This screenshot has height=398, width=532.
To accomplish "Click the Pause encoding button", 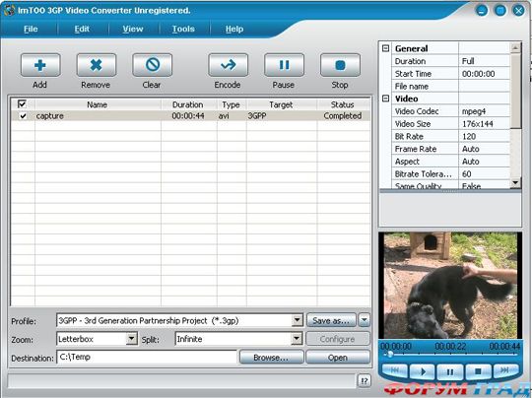I will 284,65.
